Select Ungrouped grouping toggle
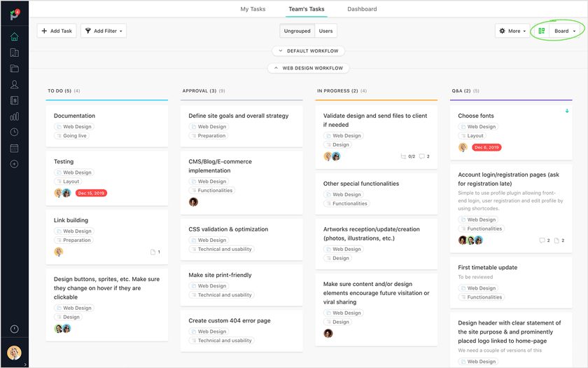Screen dimensions: 588x368 297,31
